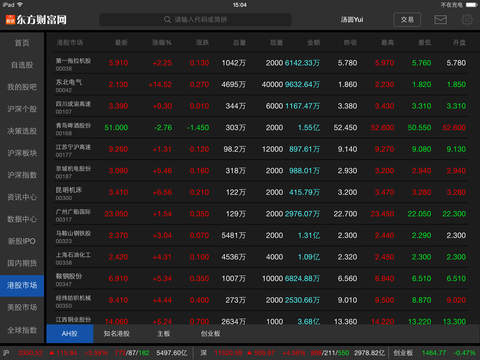Open 沪深指数 in the sidebar
The height and width of the screenshot is (360, 480).
point(22,175)
